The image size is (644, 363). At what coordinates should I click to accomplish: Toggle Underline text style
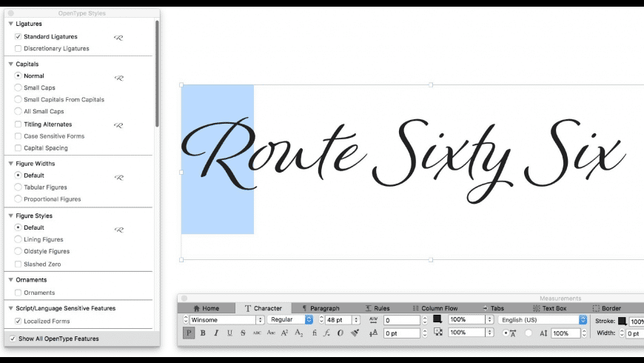[229, 333]
